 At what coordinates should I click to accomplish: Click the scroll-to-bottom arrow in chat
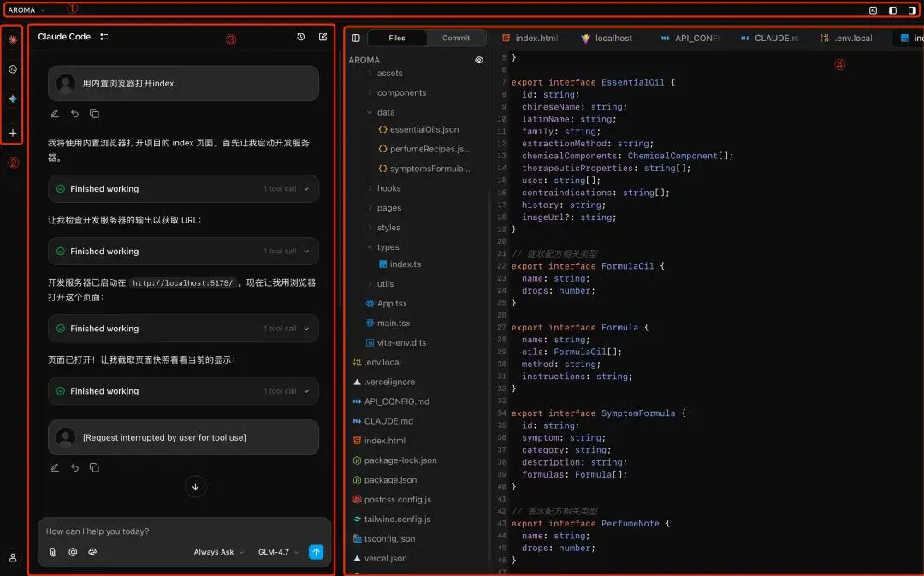coord(195,486)
